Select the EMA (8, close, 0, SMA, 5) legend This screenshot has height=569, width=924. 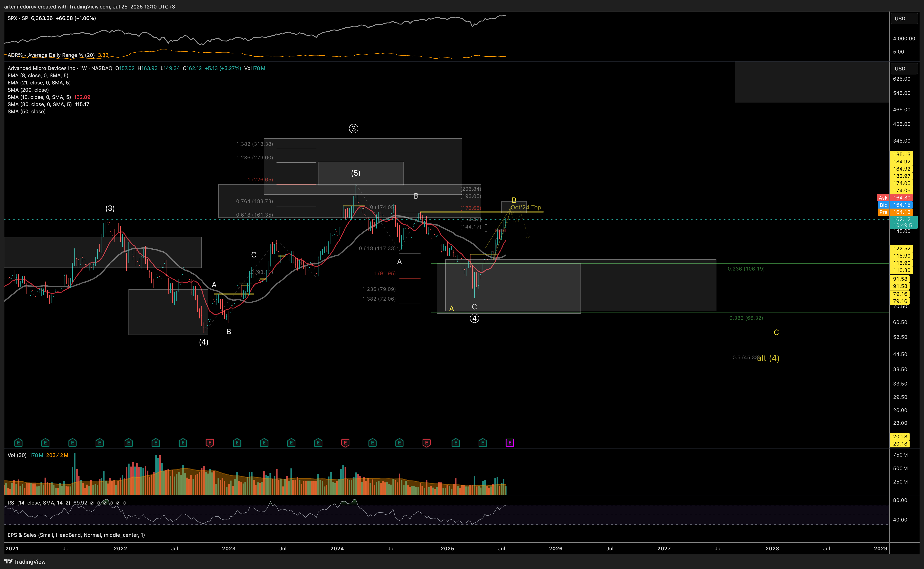[x=38, y=75]
